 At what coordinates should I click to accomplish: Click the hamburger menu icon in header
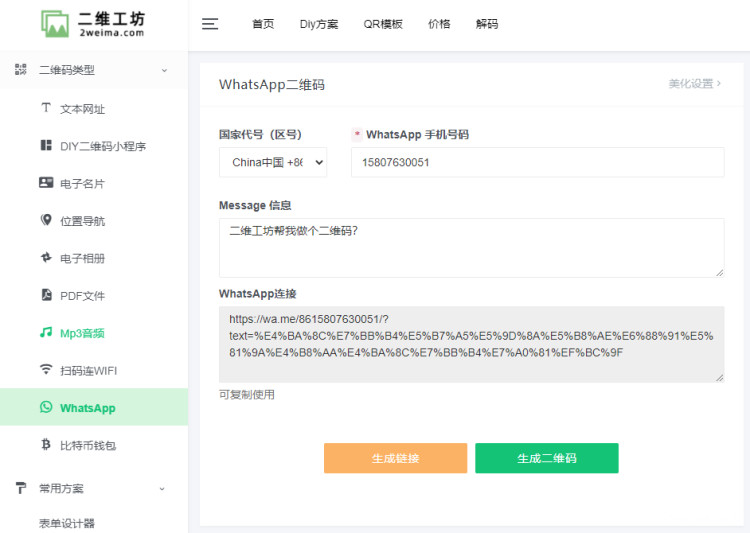click(x=210, y=24)
